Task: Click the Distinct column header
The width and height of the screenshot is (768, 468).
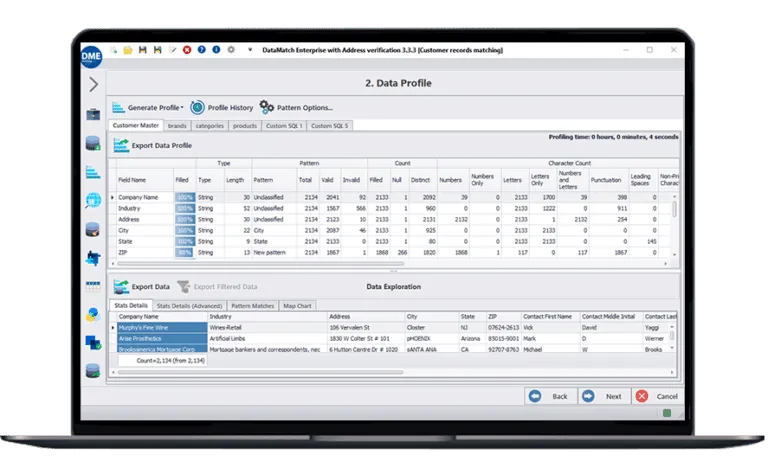Action: click(x=423, y=180)
